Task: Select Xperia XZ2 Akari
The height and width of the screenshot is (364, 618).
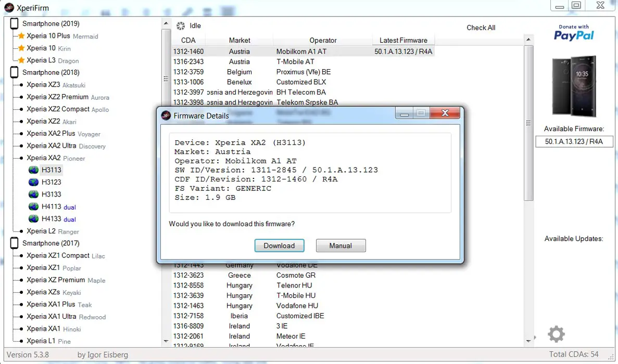Action: [52, 121]
